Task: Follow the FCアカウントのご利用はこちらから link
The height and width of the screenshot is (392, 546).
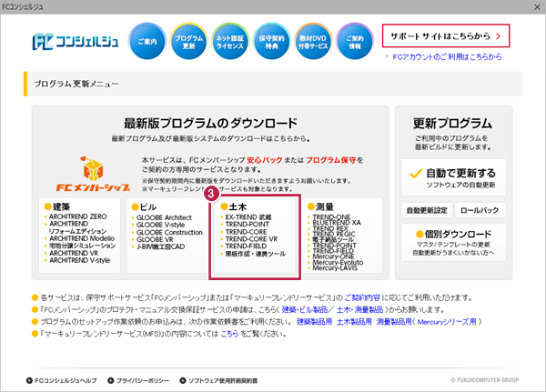Action: coord(447,56)
